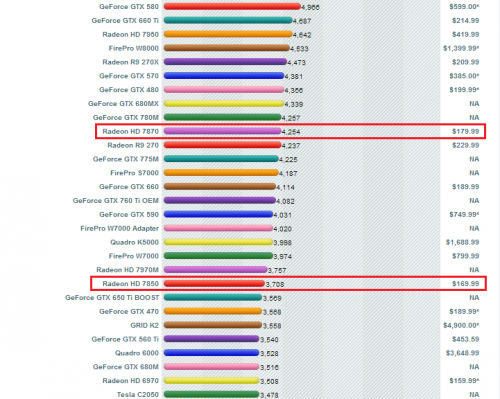
Task: Click the 3,708 score value
Action: (x=275, y=284)
